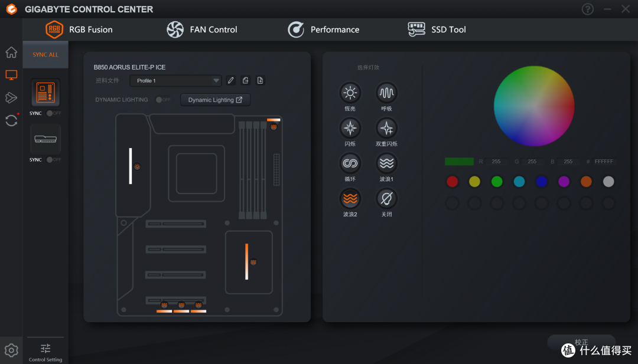Open the settings gear at bottom left
638x364 pixels.
(11, 350)
